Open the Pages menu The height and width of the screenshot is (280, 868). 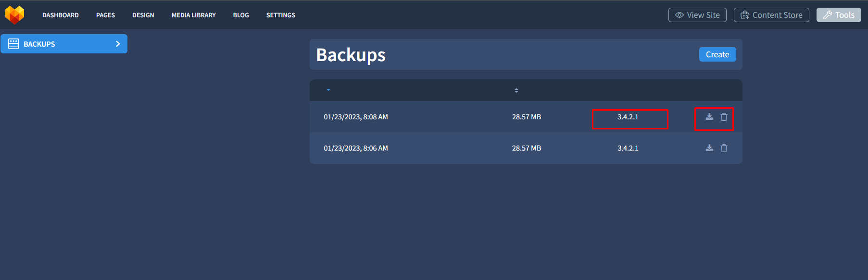pos(105,15)
